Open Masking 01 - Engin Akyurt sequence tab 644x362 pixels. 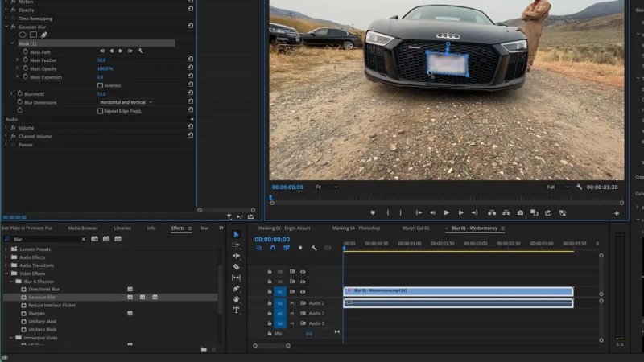tap(284, 228)
